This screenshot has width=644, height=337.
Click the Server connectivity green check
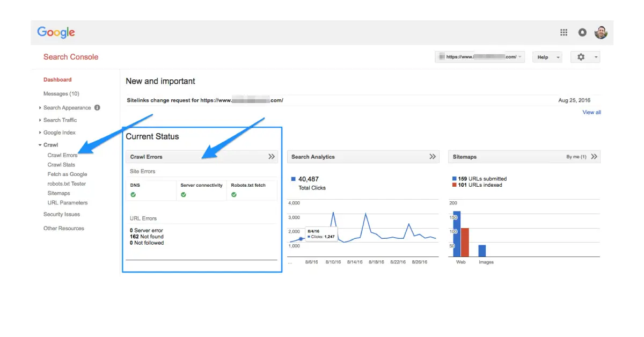click(x=184, y=194)
